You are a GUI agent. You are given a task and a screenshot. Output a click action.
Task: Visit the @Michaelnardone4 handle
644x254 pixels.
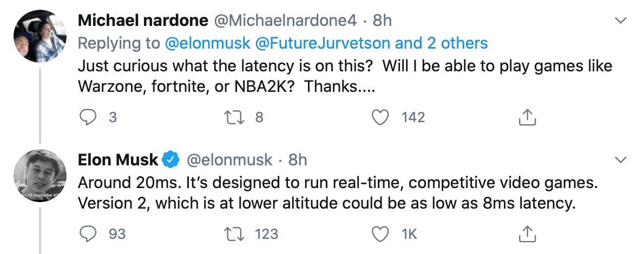pos(286,21)
